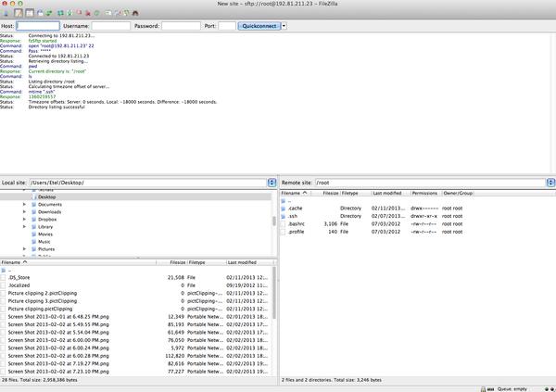Click the binoculars file search icon
The height and width of the screenshot is (392, 556).
coord(137,13)
